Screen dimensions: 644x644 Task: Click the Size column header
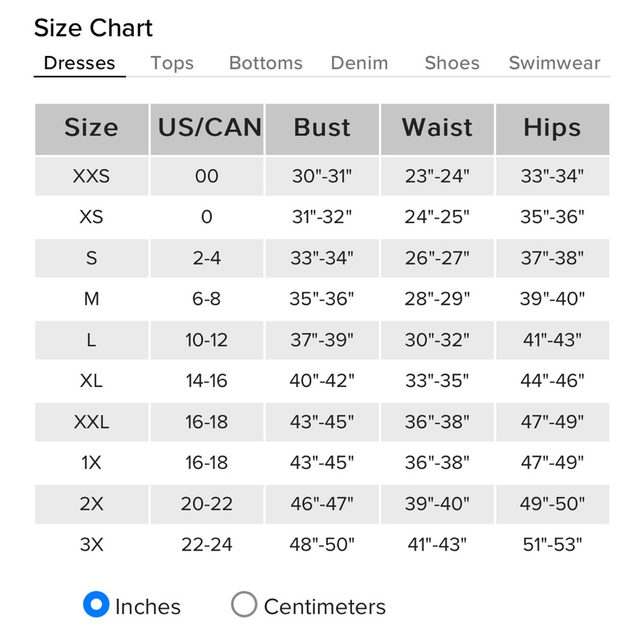coord(91,129)
